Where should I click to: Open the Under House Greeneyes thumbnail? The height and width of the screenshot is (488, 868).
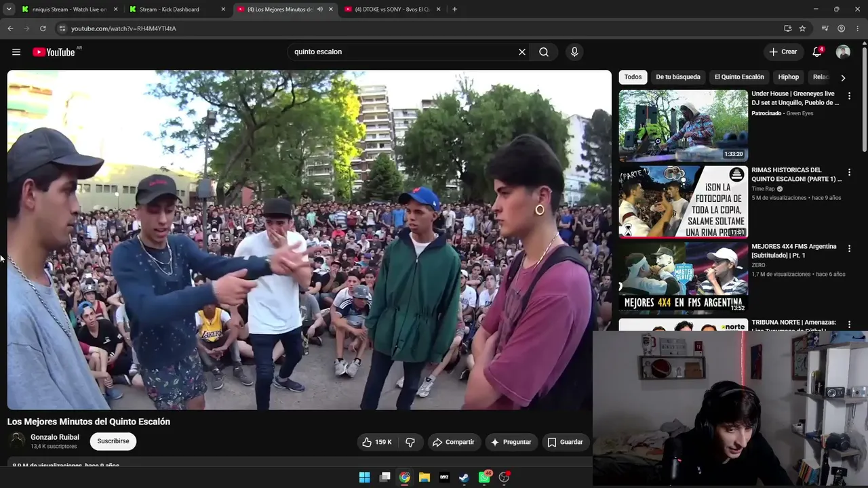[x=683, y=125]
